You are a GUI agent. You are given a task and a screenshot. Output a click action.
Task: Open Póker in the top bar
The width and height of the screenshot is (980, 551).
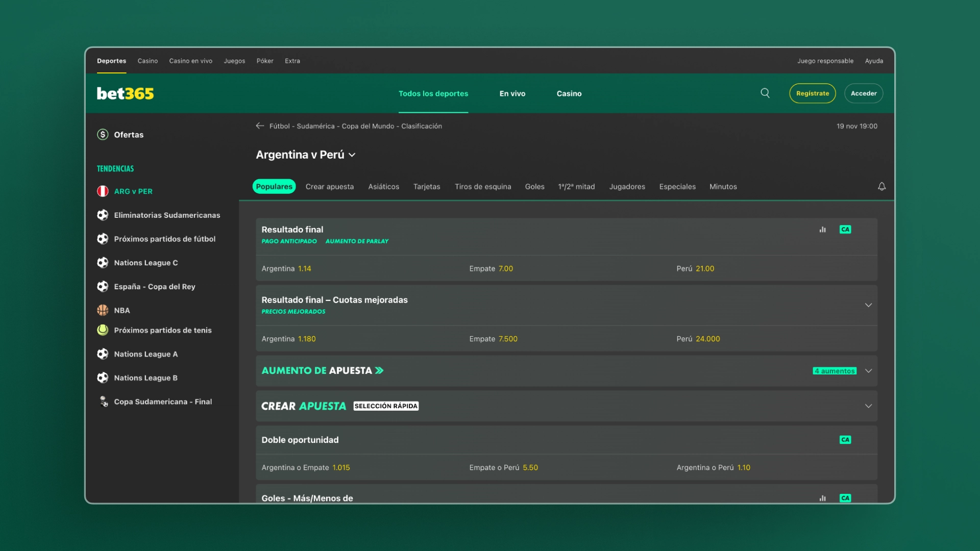pyautogui.click(x=265, y=61)
